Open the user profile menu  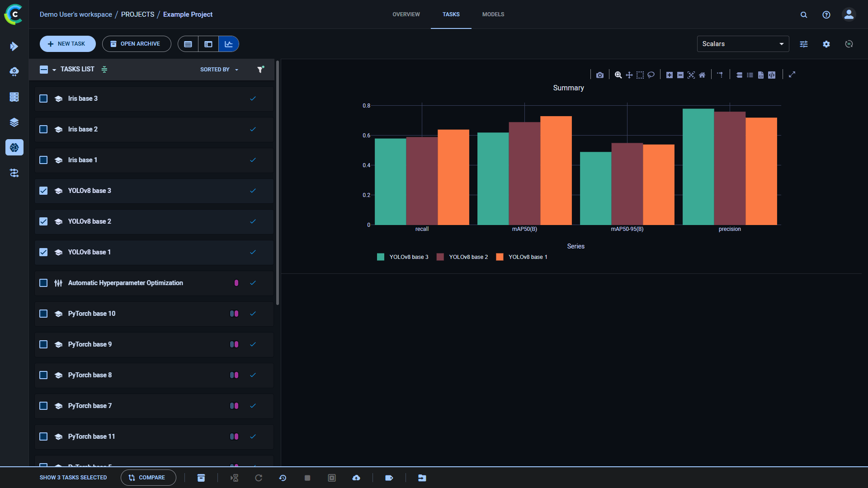tap(849, 14)
